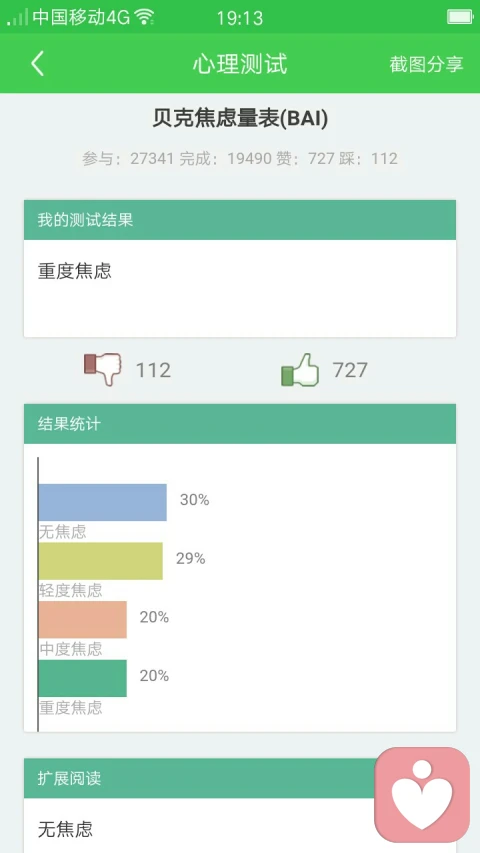Image resolution: width=480 pixels, height=853 pixels.
Task: Tap the thumbs-down icon
Action: [102, 369]
